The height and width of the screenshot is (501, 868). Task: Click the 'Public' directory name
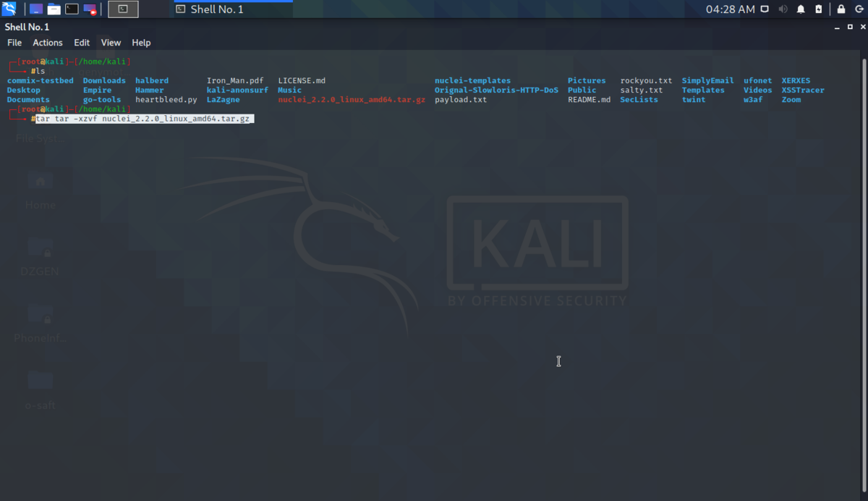point(582,90)
